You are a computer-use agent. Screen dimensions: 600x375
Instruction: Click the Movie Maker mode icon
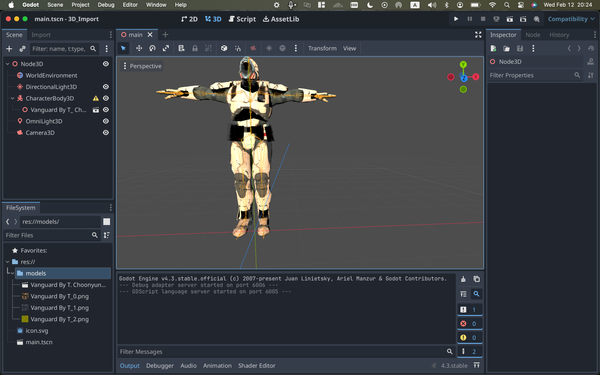tap(537, 19)
